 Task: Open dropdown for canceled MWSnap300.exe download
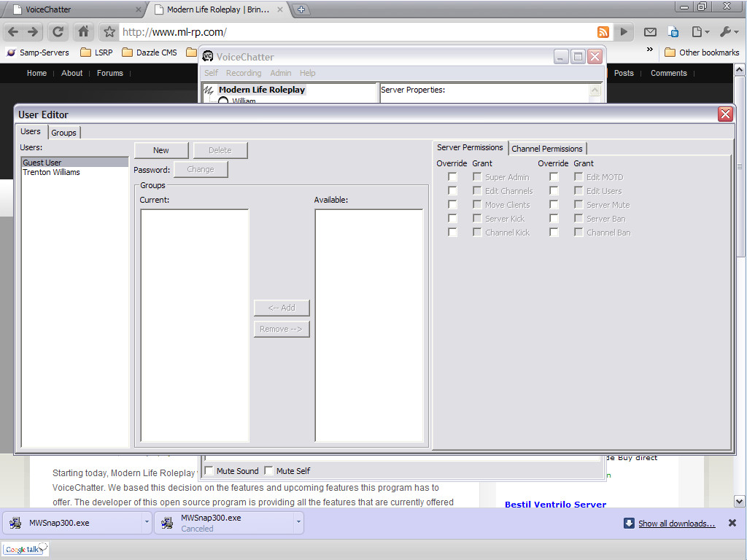point(298,522)
